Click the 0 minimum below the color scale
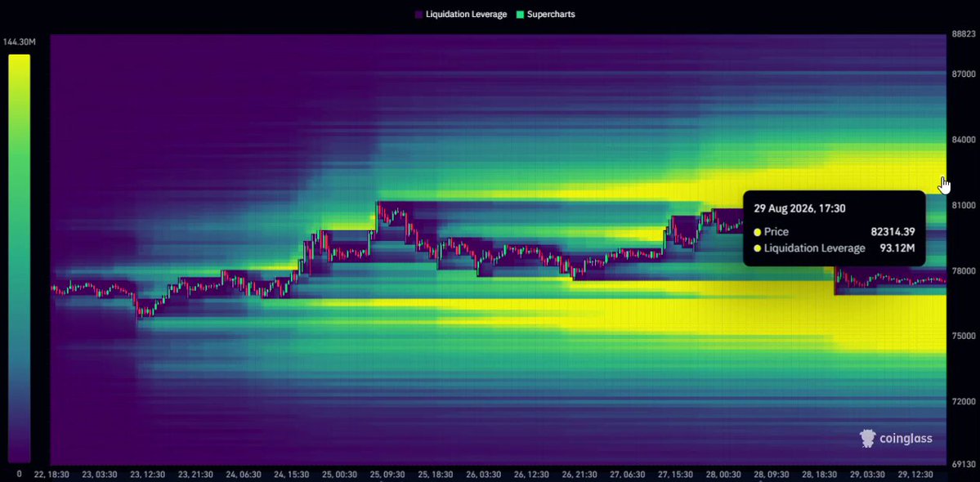 click(19, 475)
